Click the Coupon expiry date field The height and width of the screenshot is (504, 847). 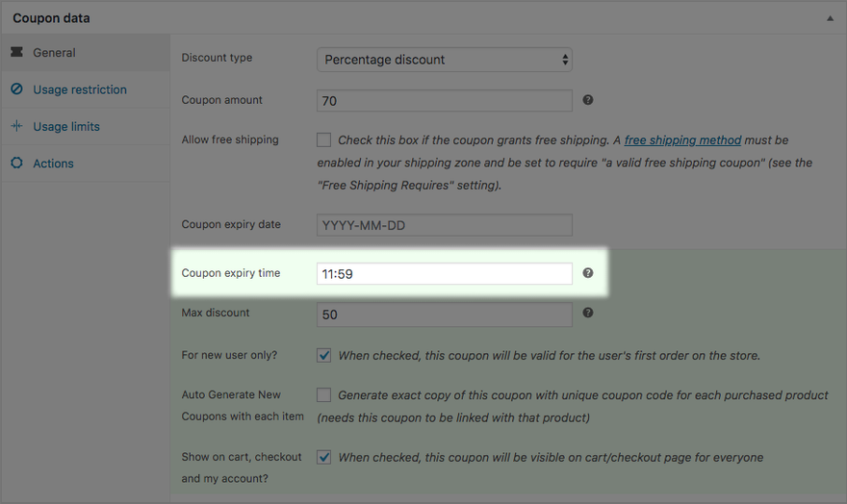pyautogui.click(x=444, y=225)
